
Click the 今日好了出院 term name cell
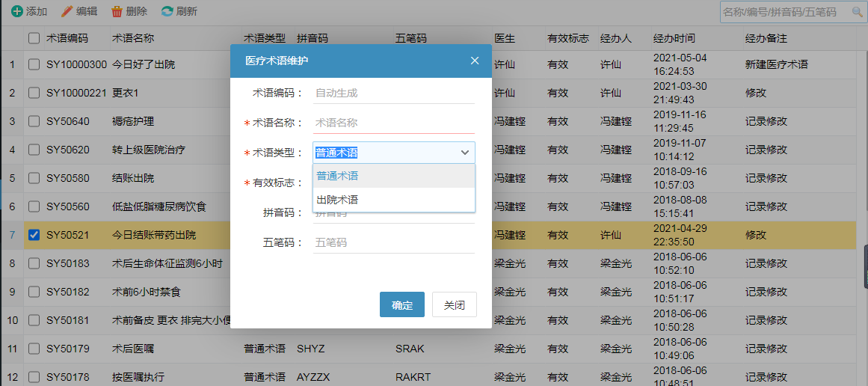[x=144, y=64]
